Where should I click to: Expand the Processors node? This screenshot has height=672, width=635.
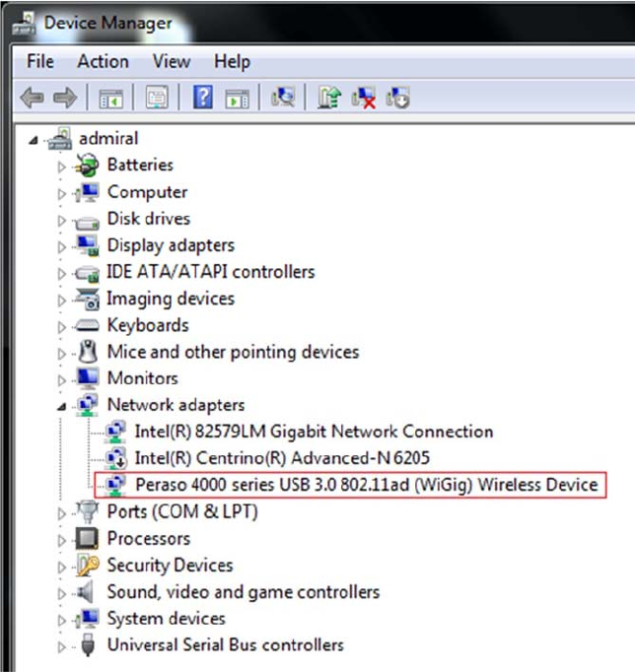point(62,540)
